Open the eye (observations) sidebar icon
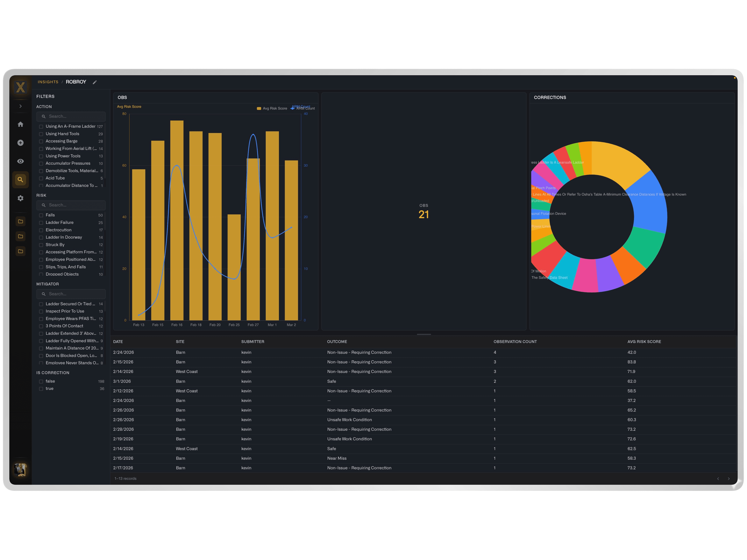 (x=21, y=161)
